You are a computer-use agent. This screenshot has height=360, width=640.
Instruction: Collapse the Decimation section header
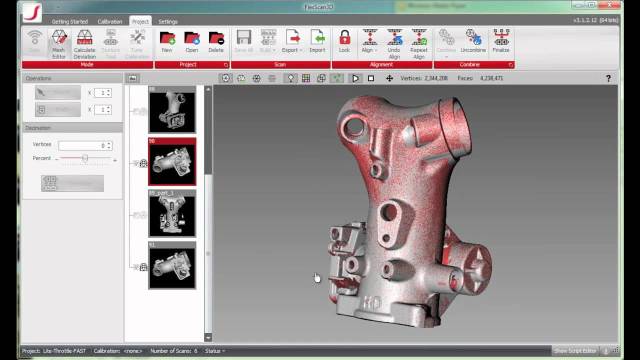click(73, 128)
